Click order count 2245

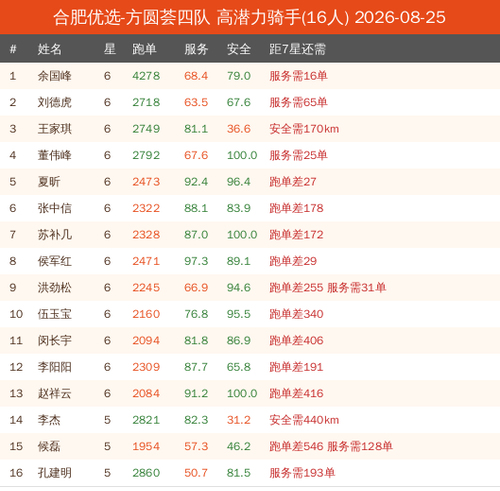pos(146,288)
